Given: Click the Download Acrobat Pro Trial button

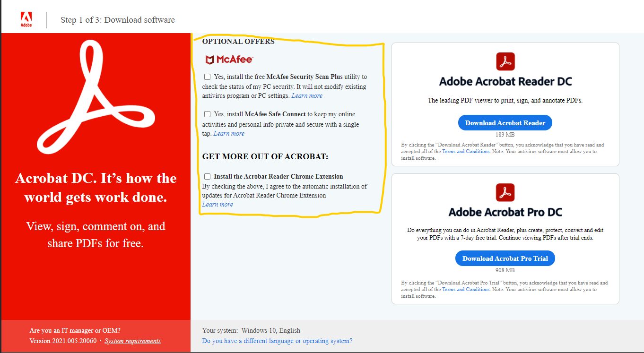Looking at the screenshot, I should pyautogui.click(x=505, y=258).
